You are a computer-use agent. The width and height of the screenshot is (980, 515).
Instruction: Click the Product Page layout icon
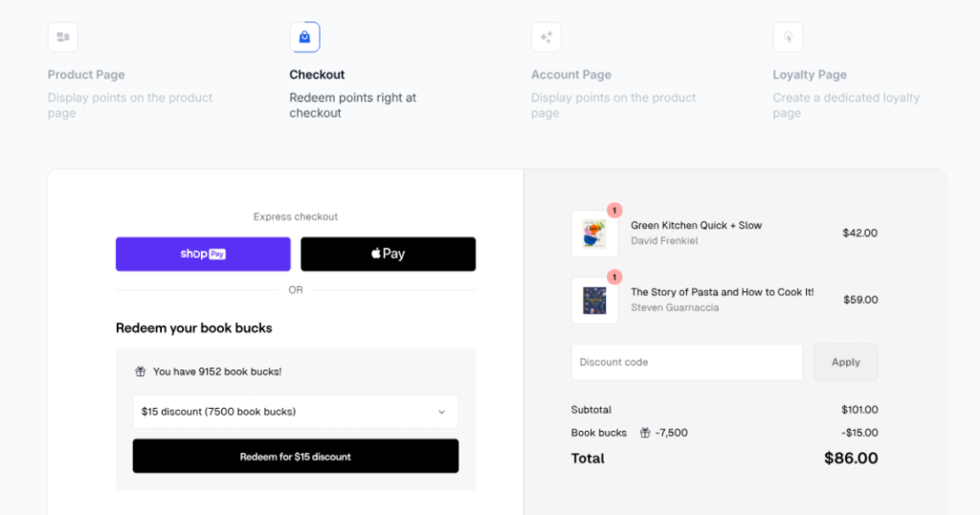(63, 37)
